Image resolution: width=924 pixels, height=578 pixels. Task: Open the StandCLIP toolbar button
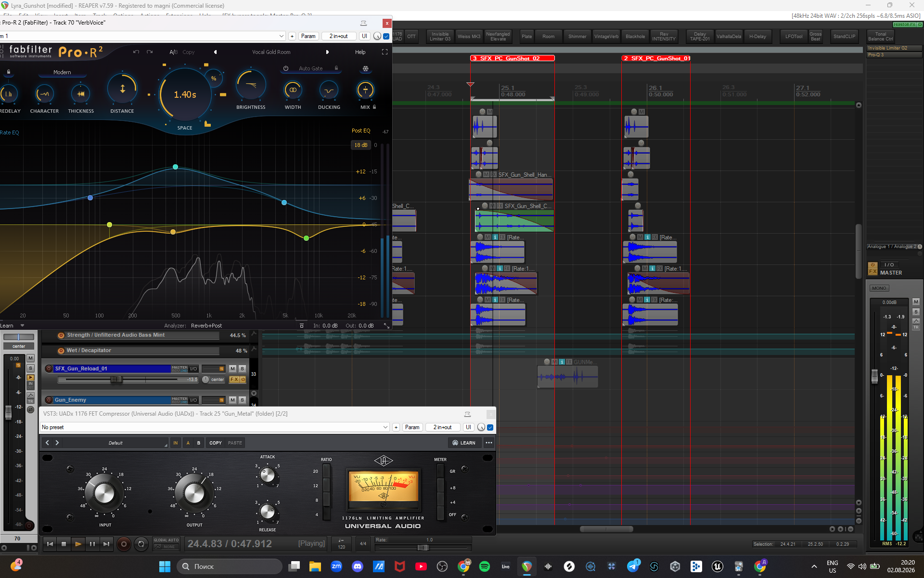844,36
